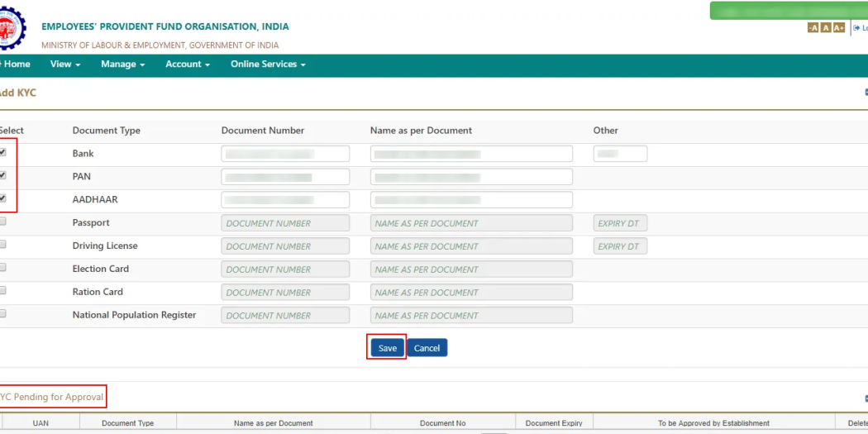The image size is (868, 434).
Task: Uncheck the AADHAAR document checkbox
Action: point(3,198)
